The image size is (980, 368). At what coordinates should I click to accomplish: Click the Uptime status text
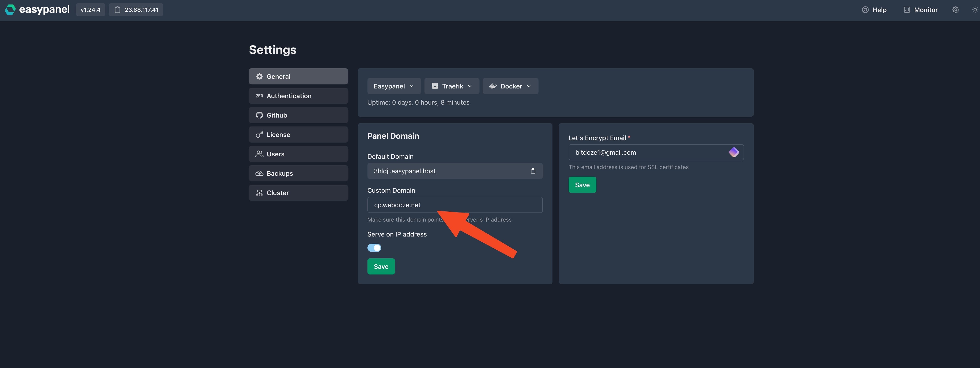tap(418, 103)
